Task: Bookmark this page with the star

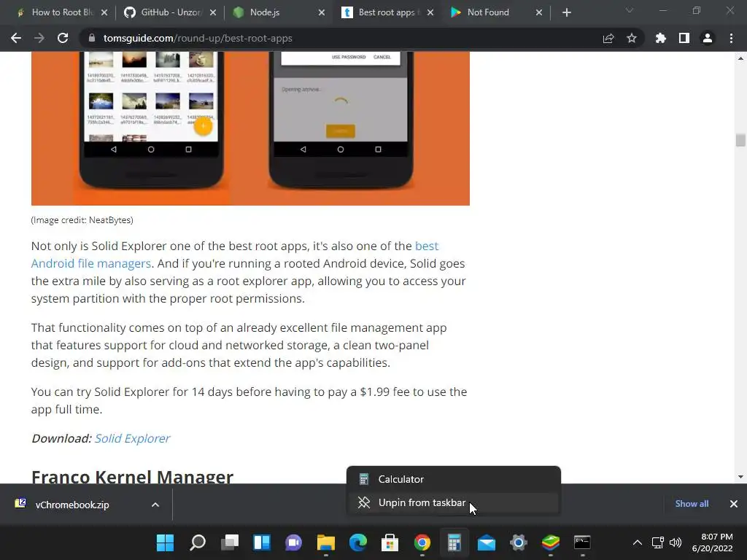Action: point(632,38)
